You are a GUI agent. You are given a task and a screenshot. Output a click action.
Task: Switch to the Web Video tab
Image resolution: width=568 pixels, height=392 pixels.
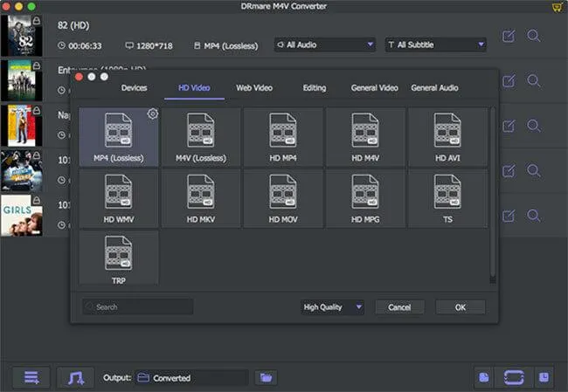[x=254, y=87]
